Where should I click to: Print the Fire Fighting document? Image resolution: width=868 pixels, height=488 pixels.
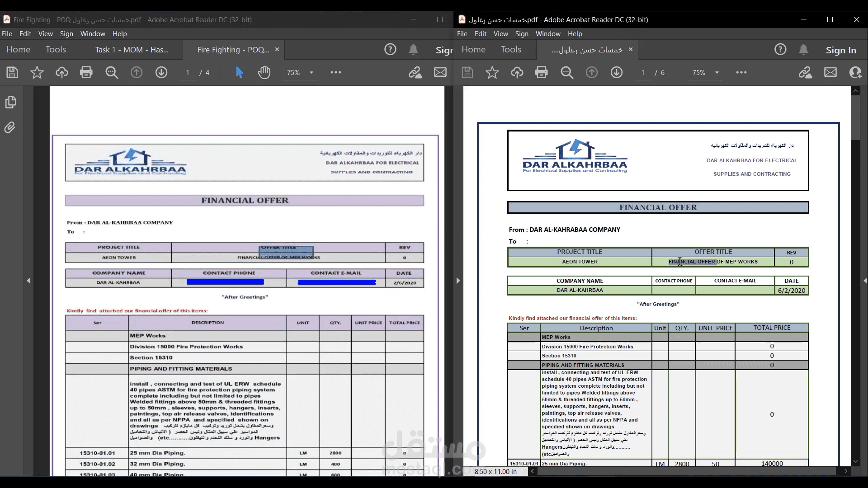(x=86, y=72)
